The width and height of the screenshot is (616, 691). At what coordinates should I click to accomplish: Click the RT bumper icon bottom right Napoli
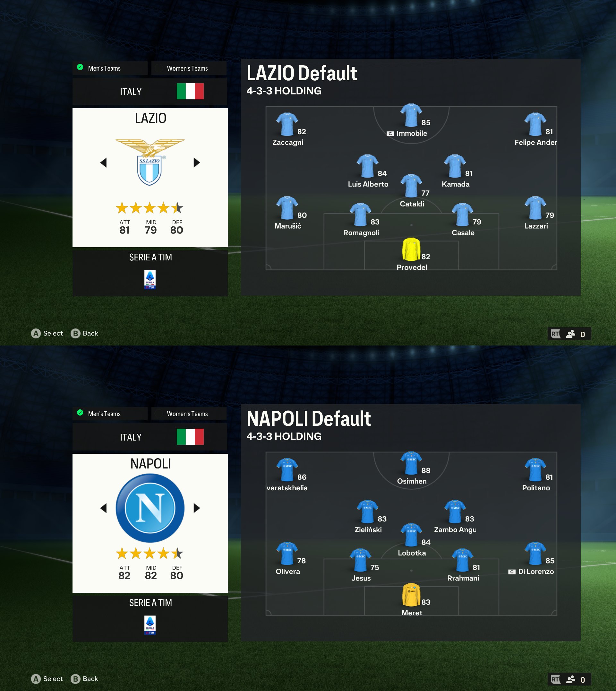[x=554, y=678]
